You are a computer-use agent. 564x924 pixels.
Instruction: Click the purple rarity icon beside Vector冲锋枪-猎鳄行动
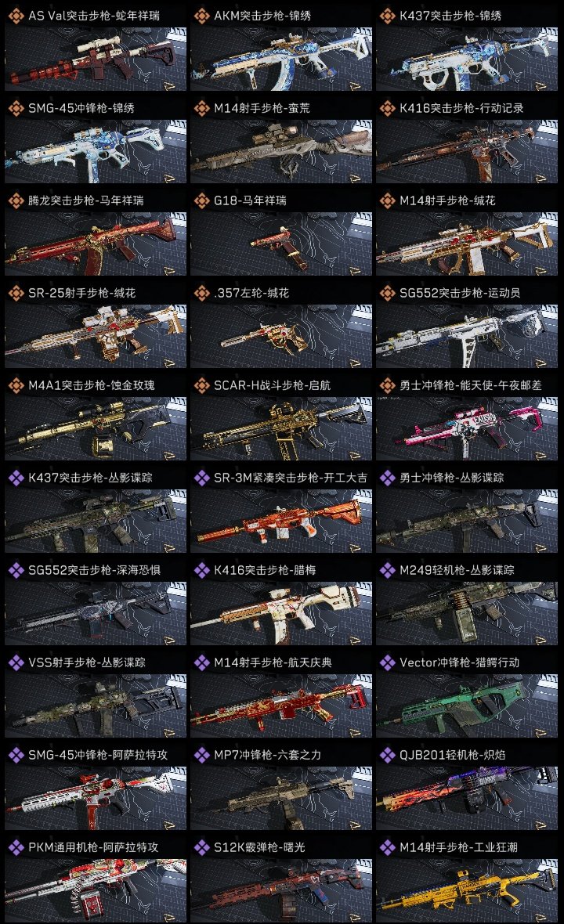387,662
